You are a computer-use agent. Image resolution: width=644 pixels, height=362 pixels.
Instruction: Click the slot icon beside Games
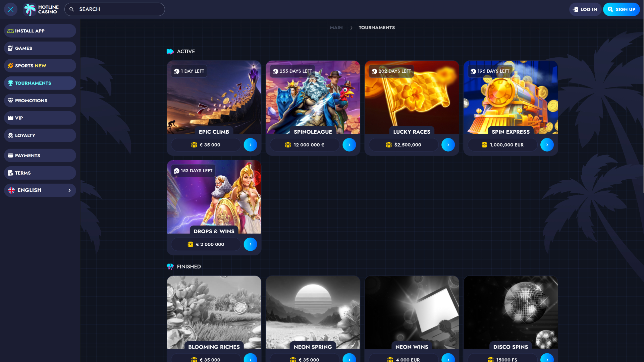coord(11,48)
